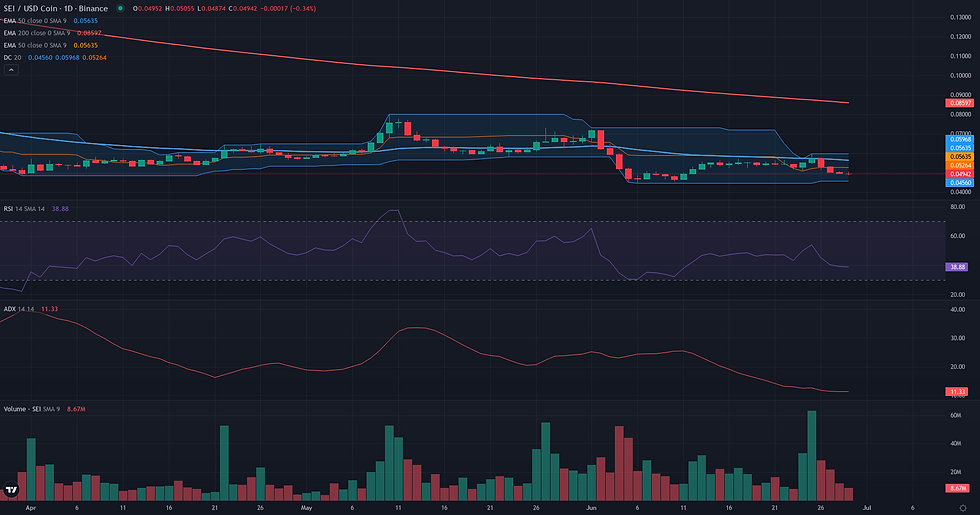Image resolution: width=980 pixels, height=515 pixels.
Task: Click the Jun label on the time axis
Action: [591, 508]
